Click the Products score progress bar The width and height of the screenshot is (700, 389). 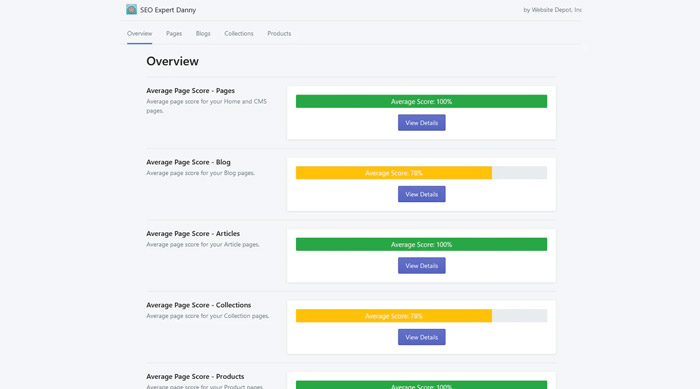click(421, 385)
